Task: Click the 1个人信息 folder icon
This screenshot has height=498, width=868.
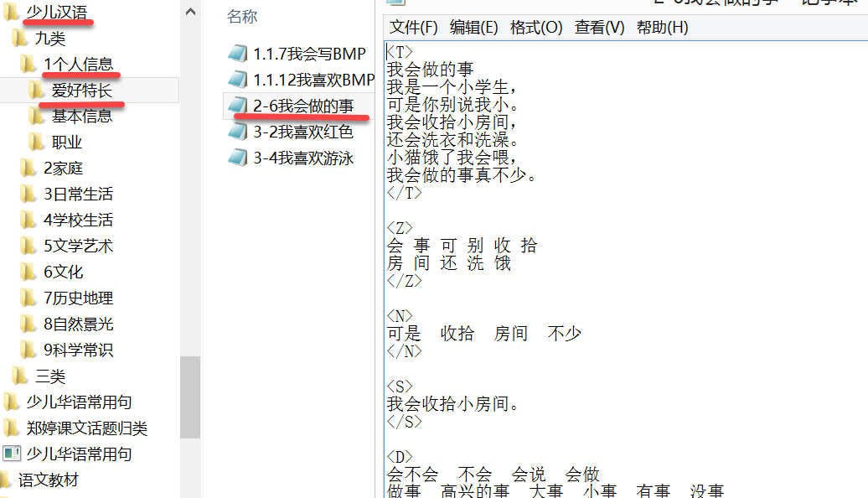Action: 28,64
